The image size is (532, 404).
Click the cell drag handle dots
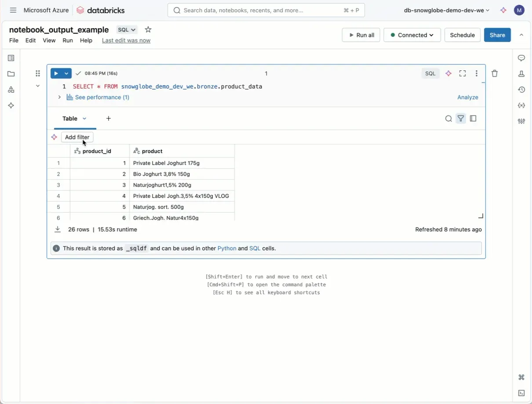[x=38, y=73]
